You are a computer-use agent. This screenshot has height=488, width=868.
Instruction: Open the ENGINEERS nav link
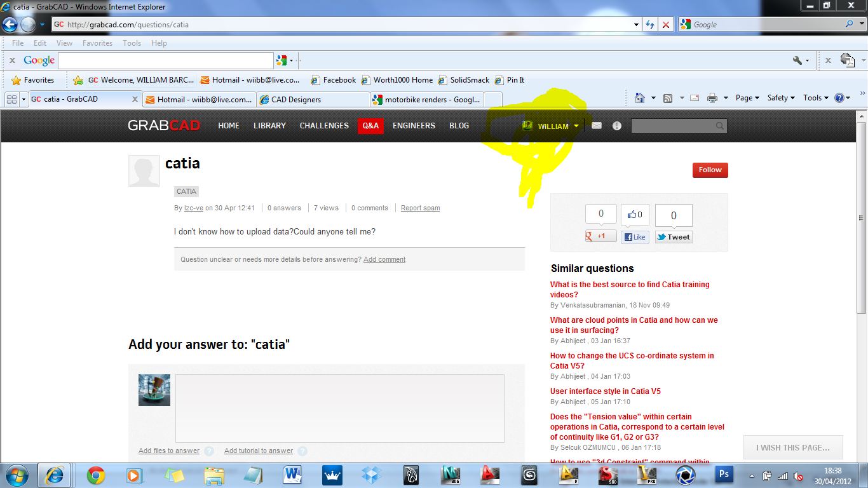tap(414, 126)
